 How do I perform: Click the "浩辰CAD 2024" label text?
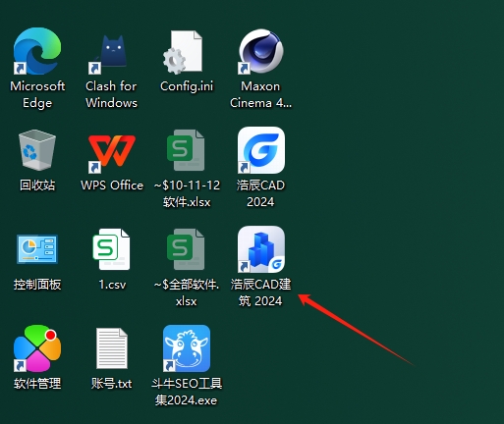(260, 193)
